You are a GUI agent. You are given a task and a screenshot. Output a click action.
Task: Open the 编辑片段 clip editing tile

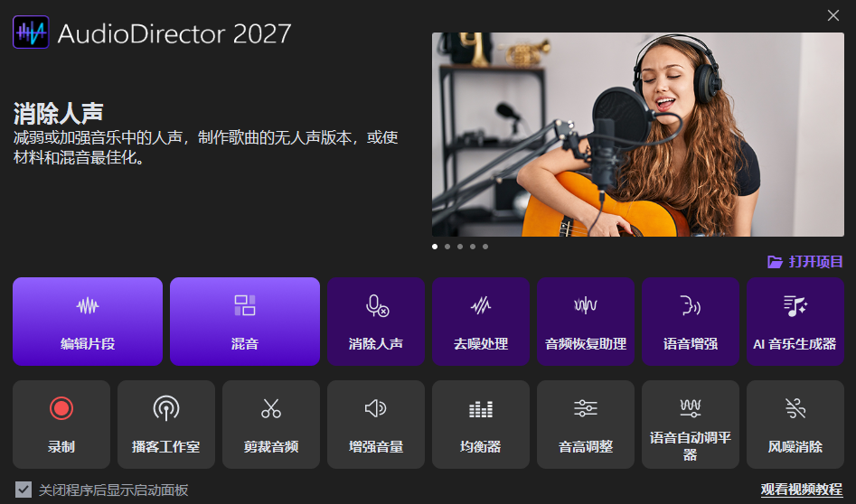tap(88, 322)
